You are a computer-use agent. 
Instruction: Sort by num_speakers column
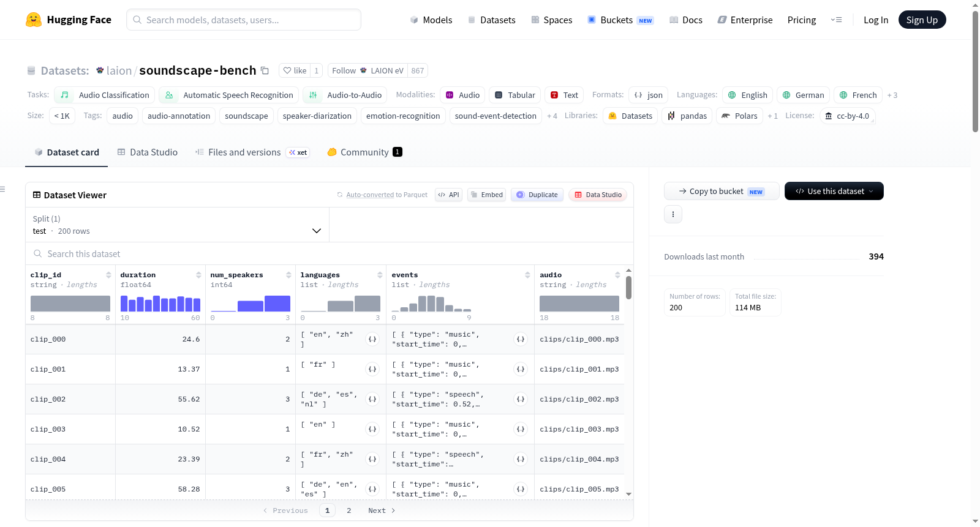(x=288, y=275)
